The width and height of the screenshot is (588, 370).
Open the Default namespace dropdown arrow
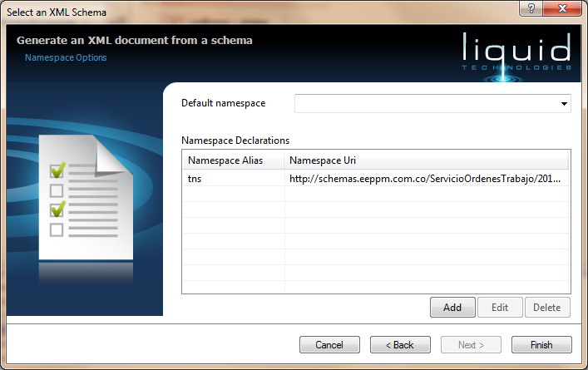click(564, 104)
